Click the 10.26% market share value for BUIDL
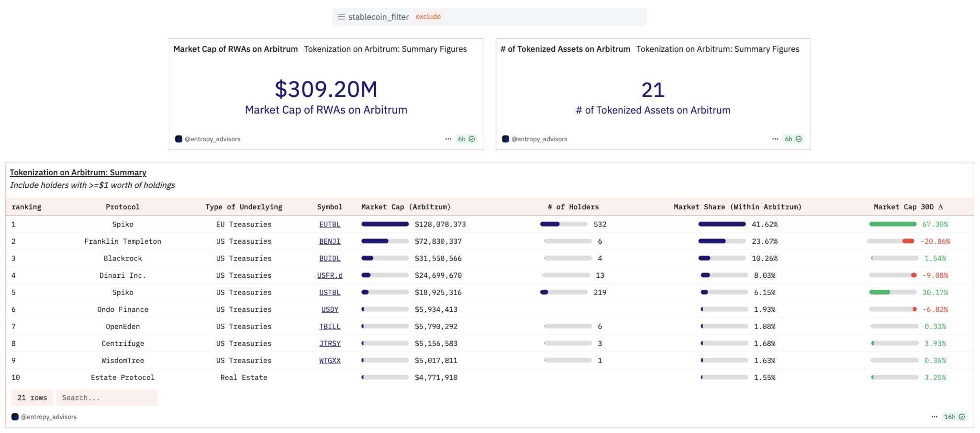This screenshot has height=433, width=980. 765,258
